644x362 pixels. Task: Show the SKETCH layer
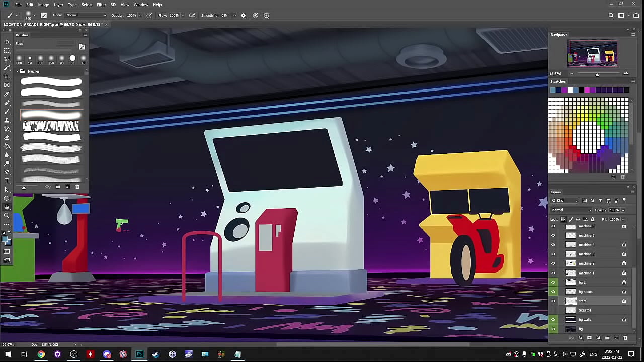(x=553, y=310)
